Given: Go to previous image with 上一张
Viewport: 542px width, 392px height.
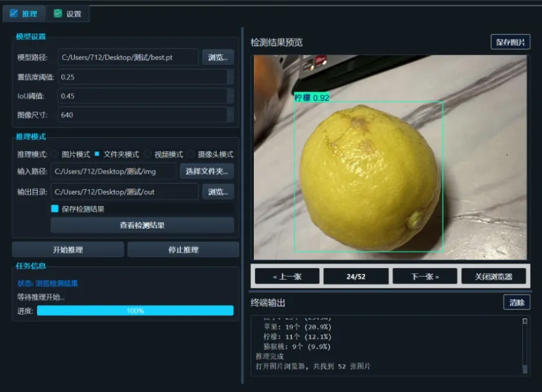Looking at the screenshot, I should click(x=286, y=276).
